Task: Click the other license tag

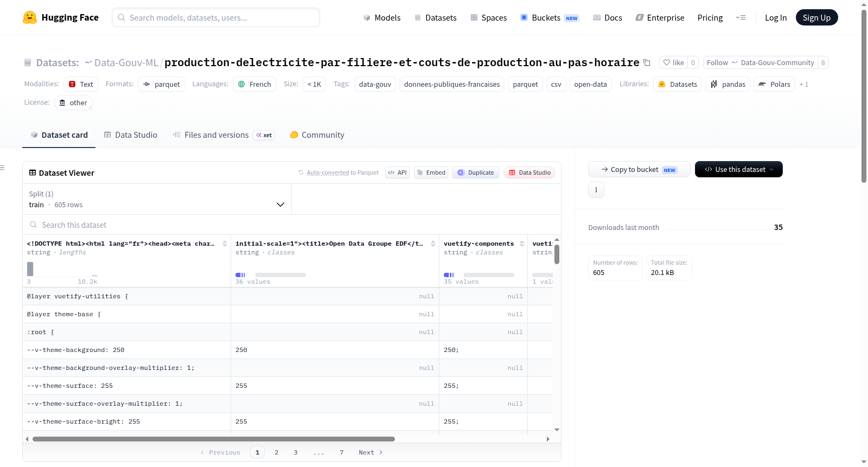Action: coord(73,103)
